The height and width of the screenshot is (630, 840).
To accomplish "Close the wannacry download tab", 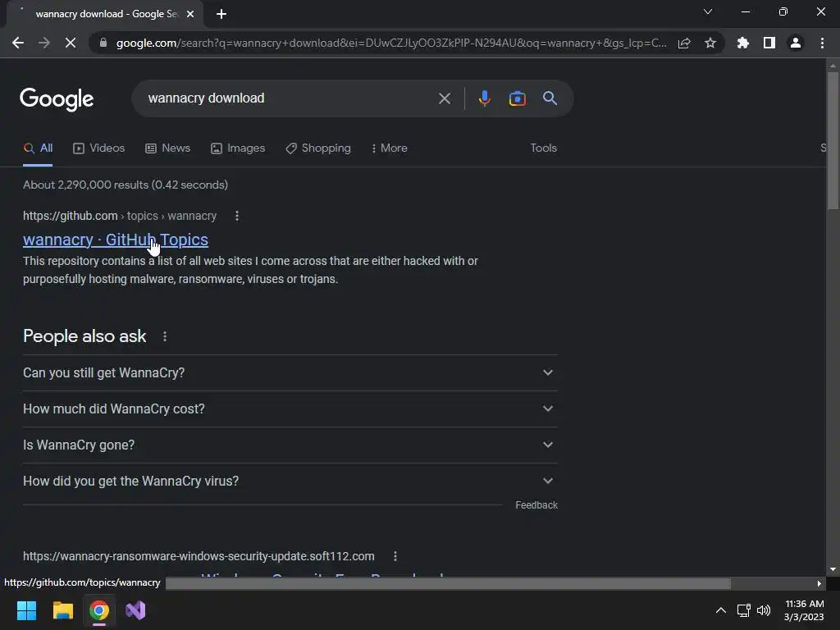I will 190,14.
